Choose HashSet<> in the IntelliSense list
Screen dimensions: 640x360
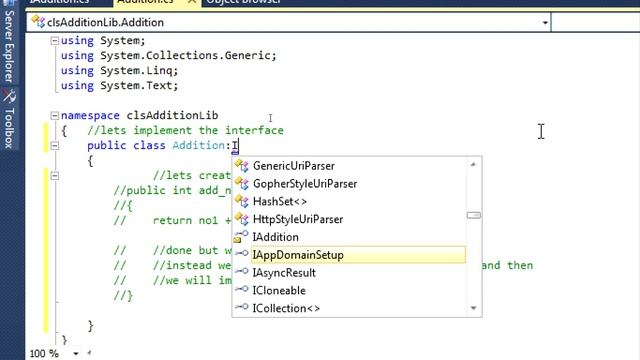(x=280, y=202)
